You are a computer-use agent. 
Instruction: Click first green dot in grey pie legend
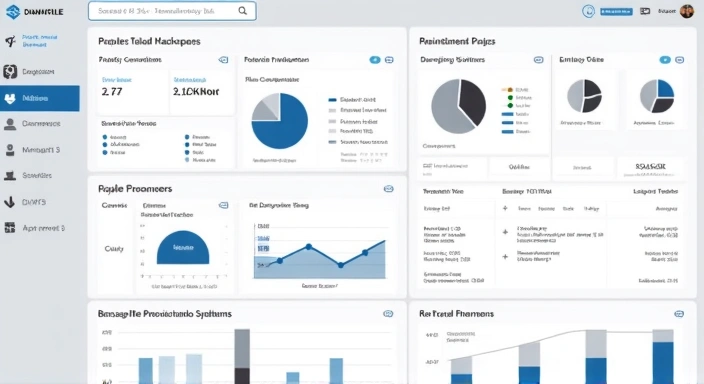(510, 97)
